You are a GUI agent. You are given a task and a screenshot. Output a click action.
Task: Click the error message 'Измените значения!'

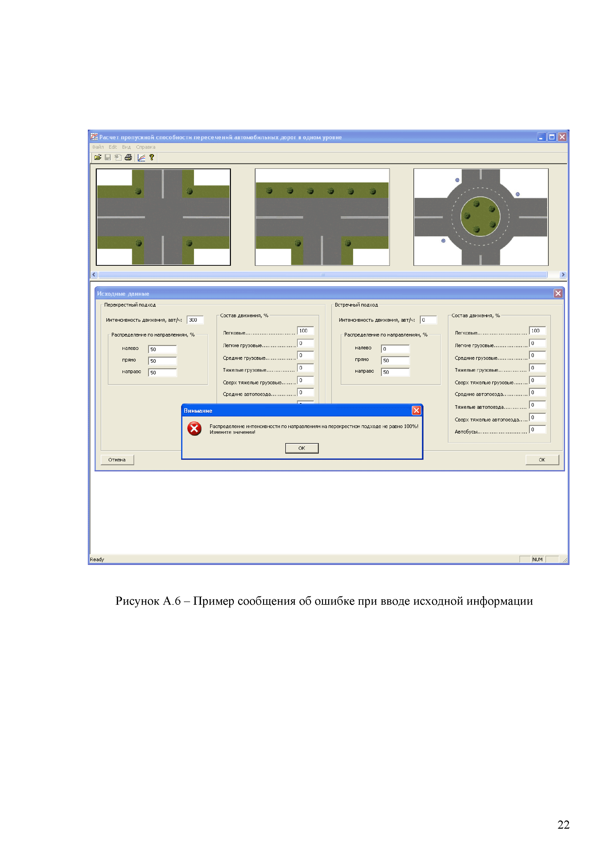click(x=233, y=432)
